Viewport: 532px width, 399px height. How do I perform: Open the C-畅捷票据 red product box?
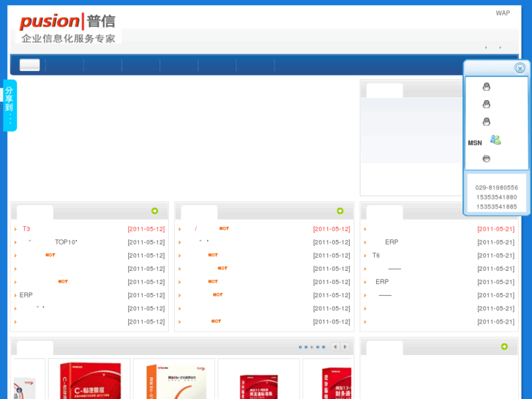coord(90,381)
